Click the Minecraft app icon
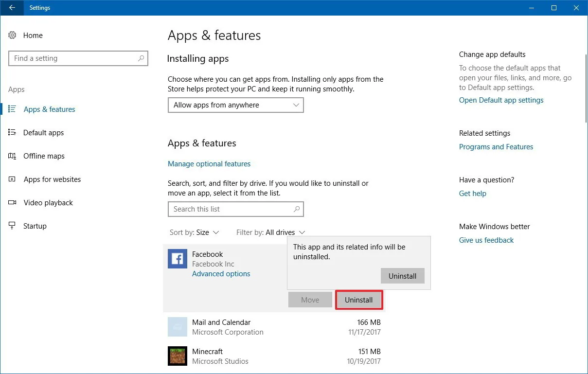 point(178,356)
